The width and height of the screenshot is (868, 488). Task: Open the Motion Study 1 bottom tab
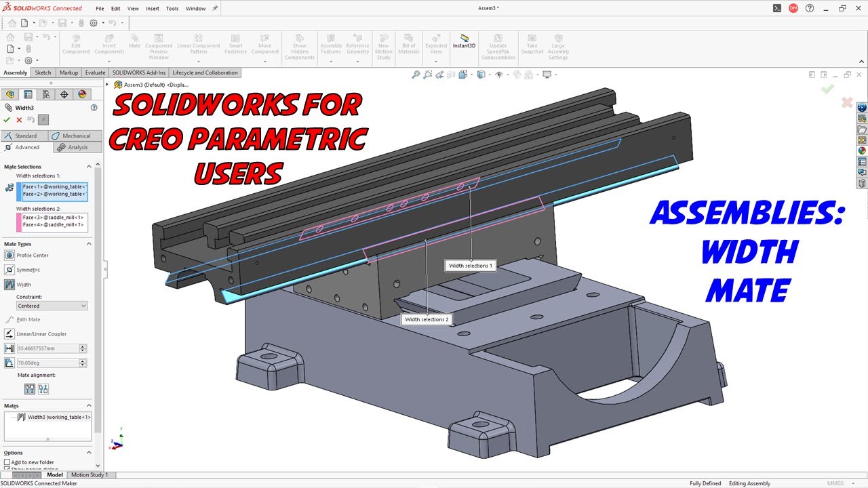90,475
